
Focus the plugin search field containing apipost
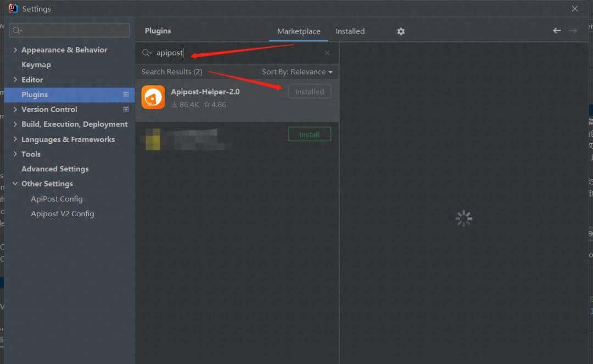click(x=236, y=53)
